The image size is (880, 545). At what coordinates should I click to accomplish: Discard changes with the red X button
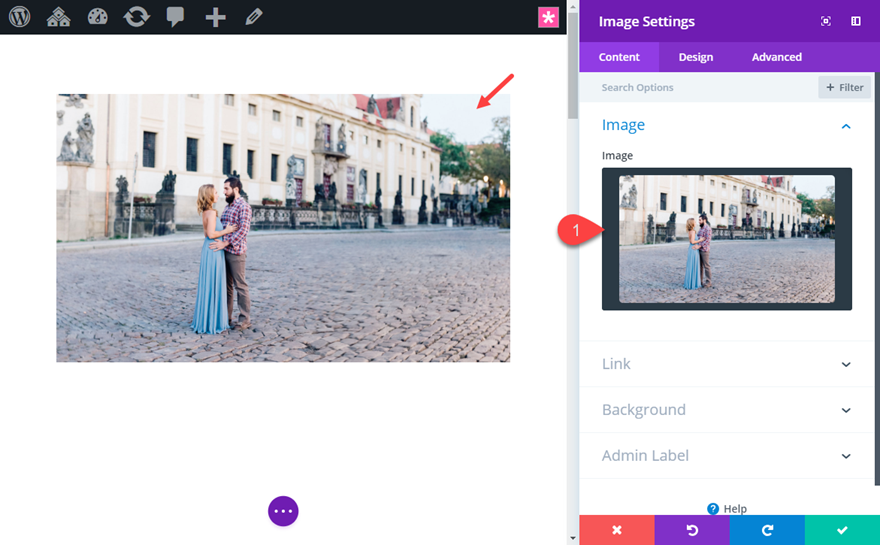click(x=617, y=530)
